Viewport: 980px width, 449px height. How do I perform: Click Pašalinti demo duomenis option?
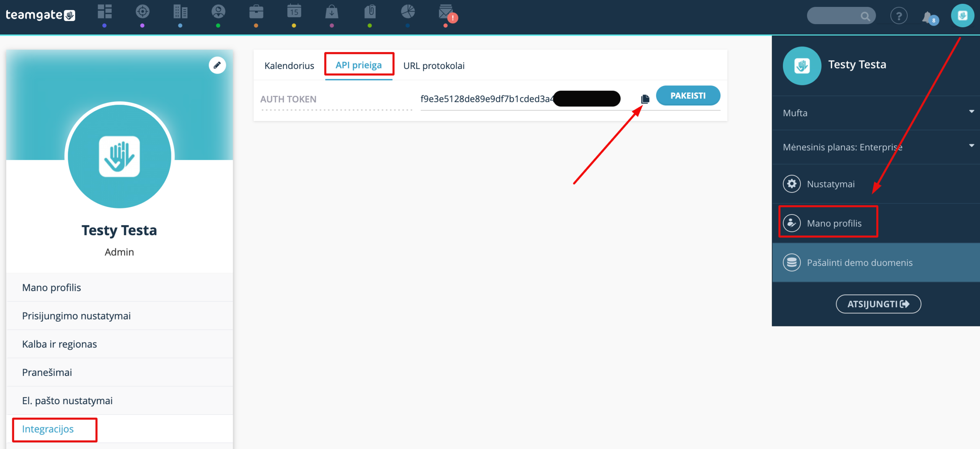876,262
